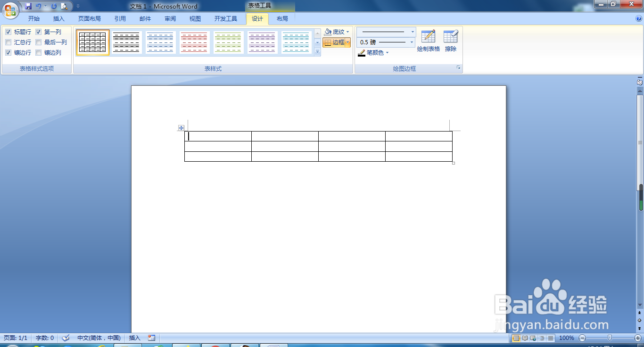The width and height of the screenshot is (644, 347).
Task: Toggle the 标题行 checkbox
Action: (x=8, y=32)
